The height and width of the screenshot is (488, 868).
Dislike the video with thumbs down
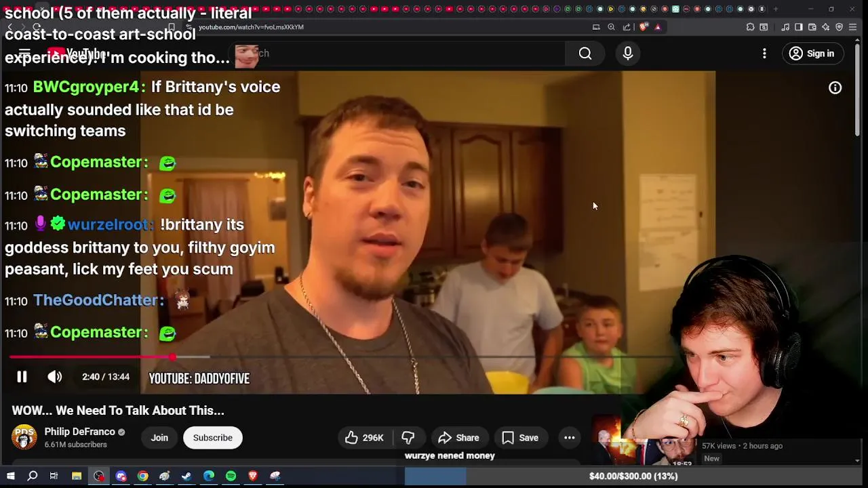click(408, 437)
